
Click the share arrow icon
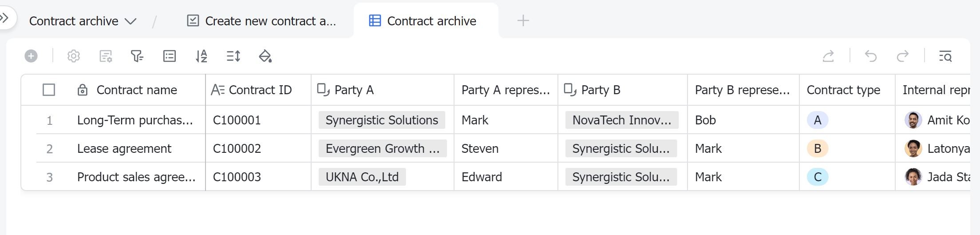click(828, 56)
